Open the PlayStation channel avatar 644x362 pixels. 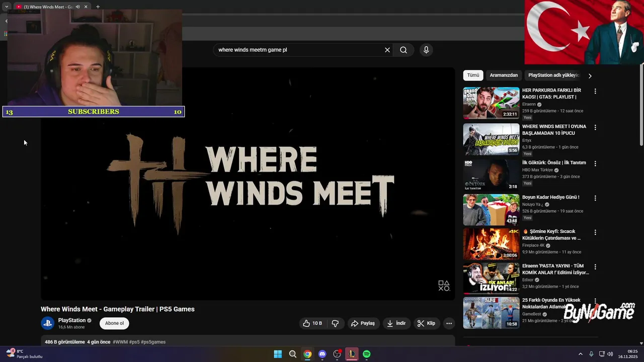click(48, 323)
